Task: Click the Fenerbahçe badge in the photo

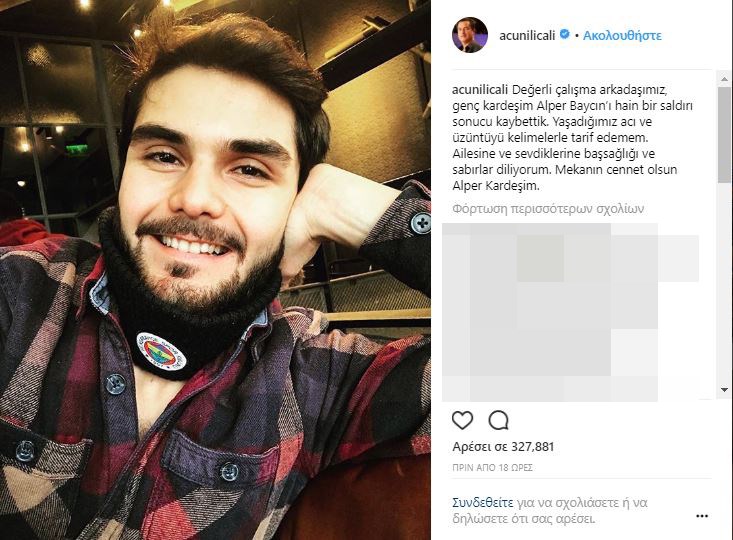Action: pos(161,351)
